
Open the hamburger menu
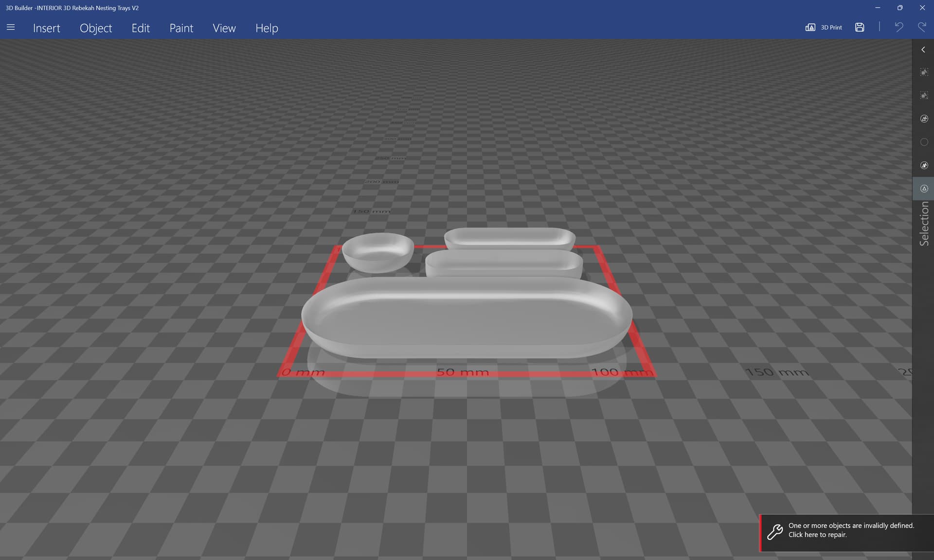tap(11, 28)
